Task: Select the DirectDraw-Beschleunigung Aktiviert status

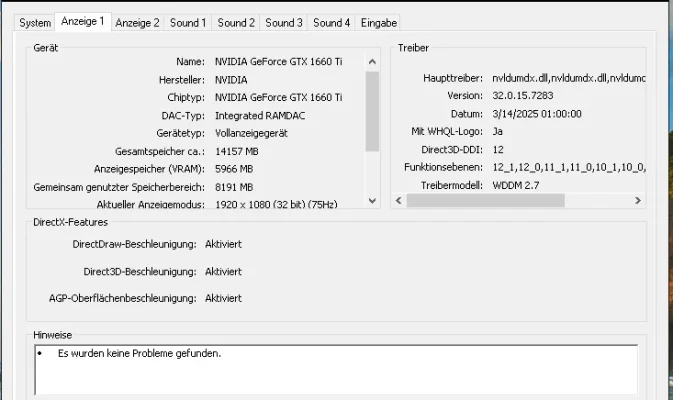Action: (223, 244)
